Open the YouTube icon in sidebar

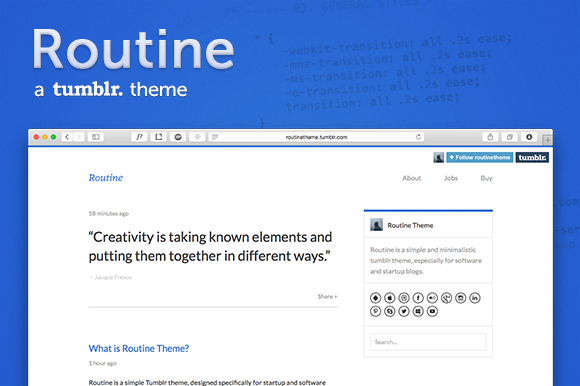(432, 311)
